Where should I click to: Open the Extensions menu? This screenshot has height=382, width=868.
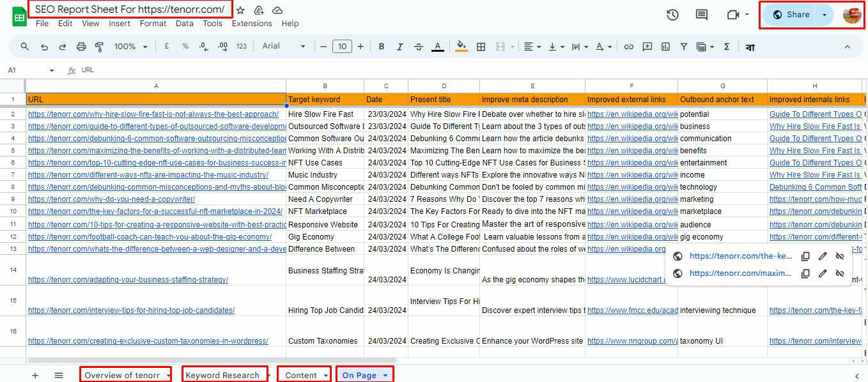click(252, 23)
